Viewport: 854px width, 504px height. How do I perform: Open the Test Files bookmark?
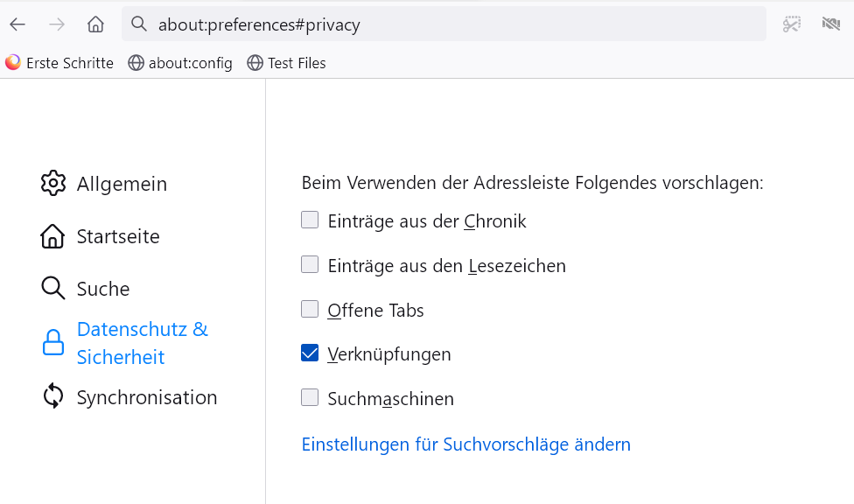click(x=287, y=63)
